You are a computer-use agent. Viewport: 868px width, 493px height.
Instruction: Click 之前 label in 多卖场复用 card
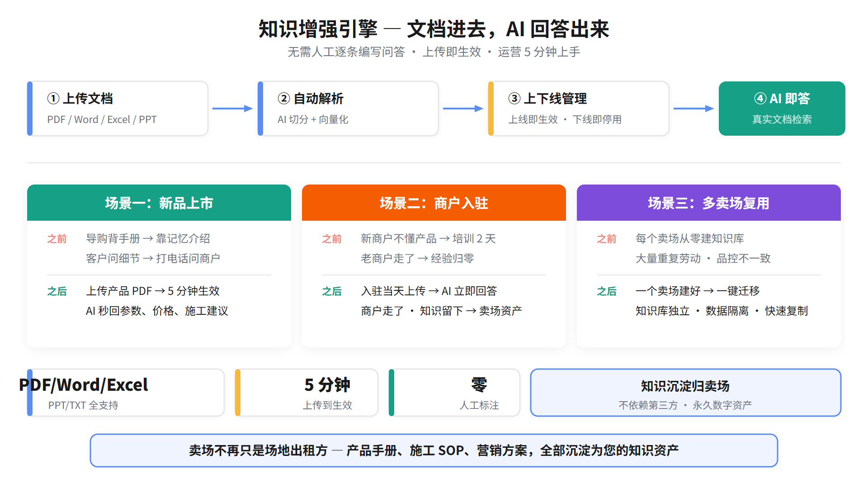(607, 239)
